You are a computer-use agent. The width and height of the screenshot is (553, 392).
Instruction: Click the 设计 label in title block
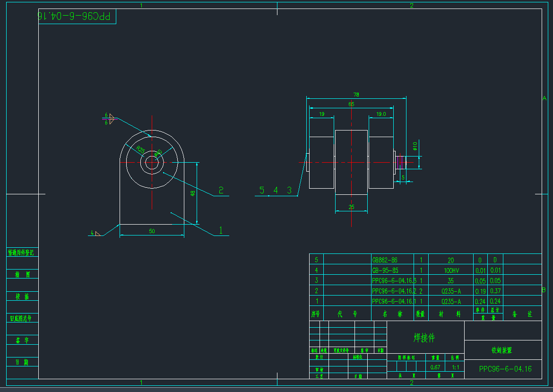(319, 357)
